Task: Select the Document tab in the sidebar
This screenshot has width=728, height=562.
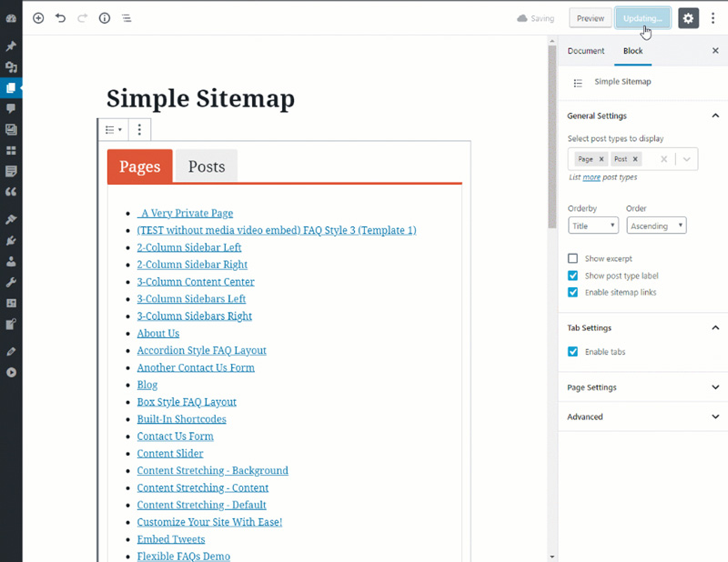Action: click(586, 51)
